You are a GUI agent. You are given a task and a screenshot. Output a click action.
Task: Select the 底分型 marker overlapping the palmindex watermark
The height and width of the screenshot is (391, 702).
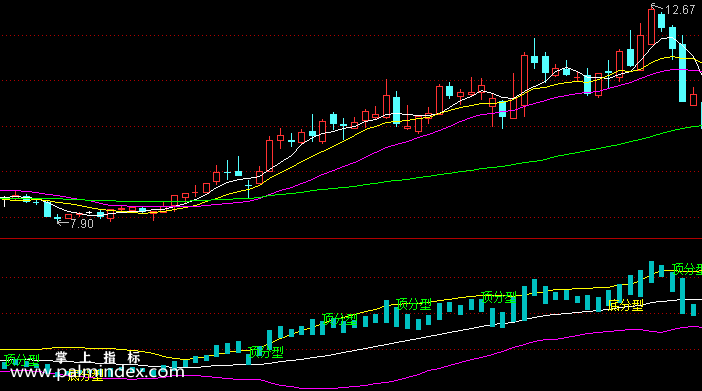pos(85,375)
